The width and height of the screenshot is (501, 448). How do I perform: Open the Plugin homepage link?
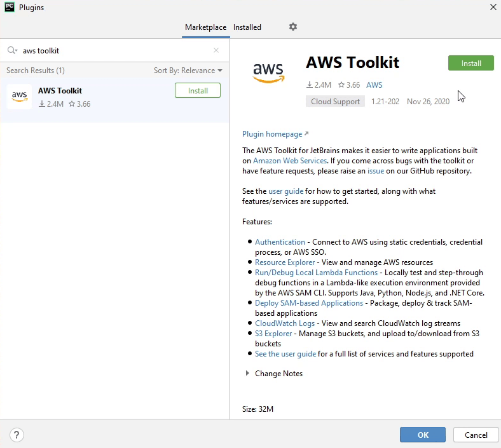pyautogui.click(x=272, y=134)
